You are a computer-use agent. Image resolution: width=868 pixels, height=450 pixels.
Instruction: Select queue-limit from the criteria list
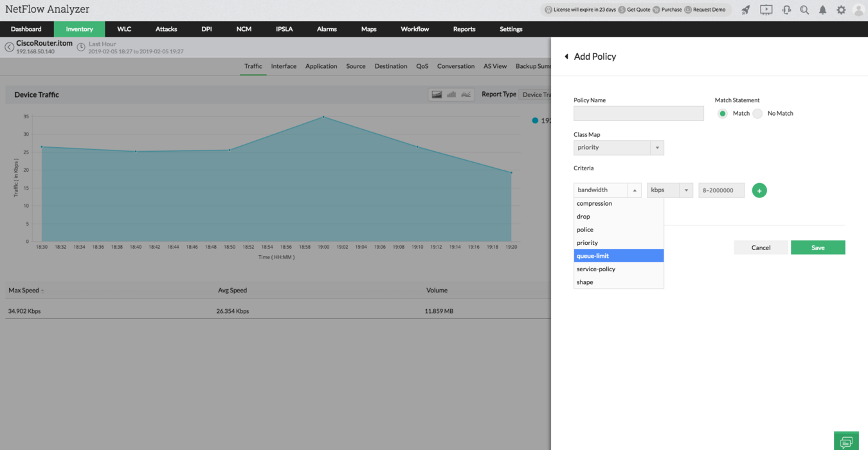619,255
